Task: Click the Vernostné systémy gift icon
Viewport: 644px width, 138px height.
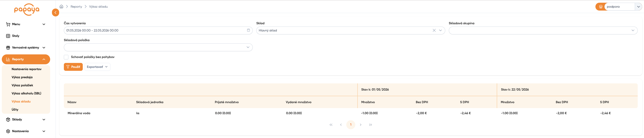Action: [8, 47]
